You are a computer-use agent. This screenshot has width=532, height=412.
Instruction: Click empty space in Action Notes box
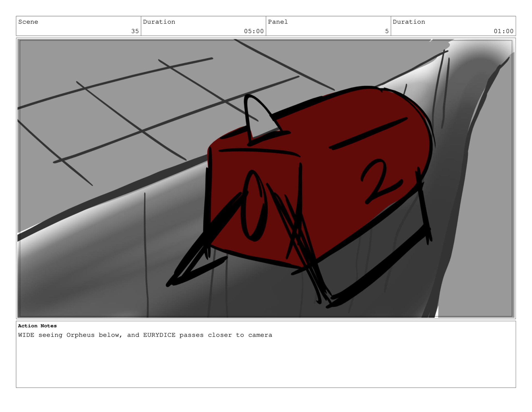click(x=266, y=366)
